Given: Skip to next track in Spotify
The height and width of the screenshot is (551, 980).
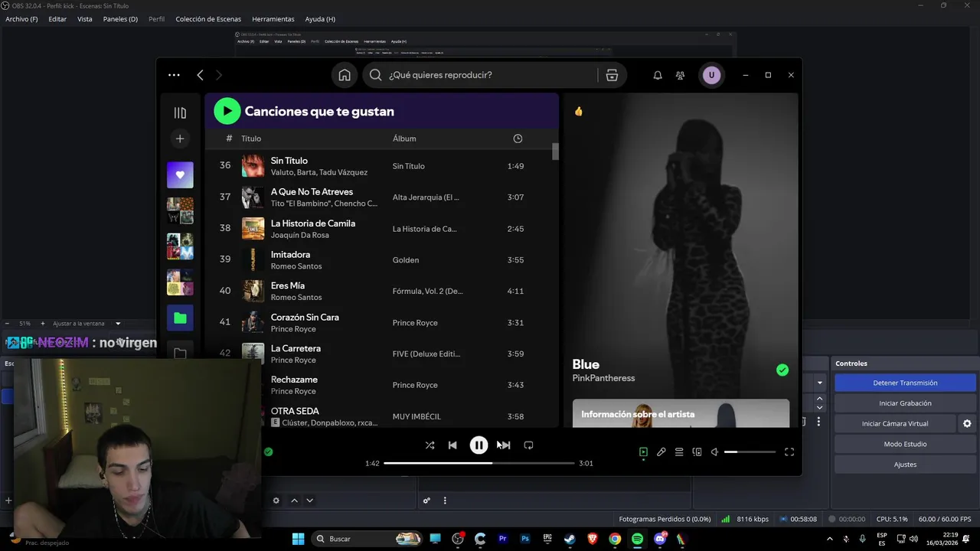Looking at the screenshot, I should point(505,445).
